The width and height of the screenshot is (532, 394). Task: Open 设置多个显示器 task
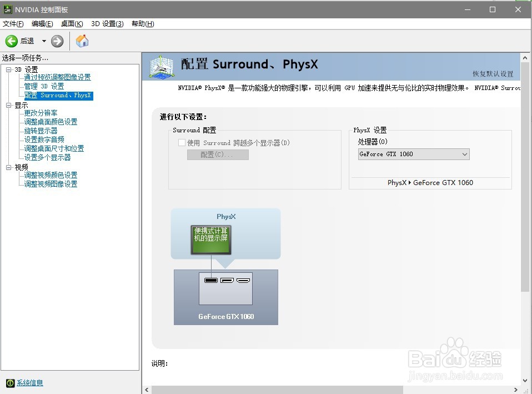47,157
